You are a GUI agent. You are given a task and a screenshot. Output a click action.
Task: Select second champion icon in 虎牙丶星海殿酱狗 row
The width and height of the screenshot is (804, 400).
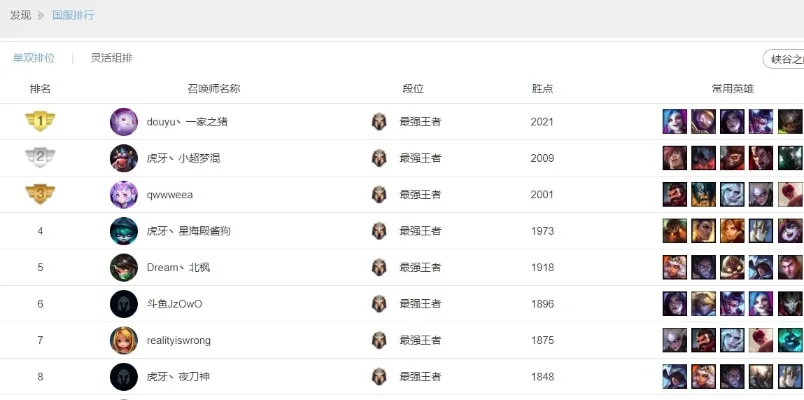704,231
